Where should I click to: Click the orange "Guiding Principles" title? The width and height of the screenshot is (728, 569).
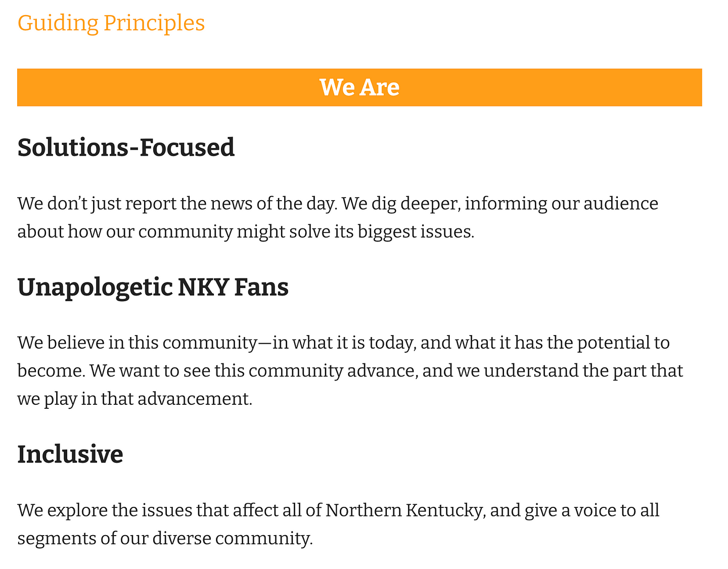click(111, 23)
